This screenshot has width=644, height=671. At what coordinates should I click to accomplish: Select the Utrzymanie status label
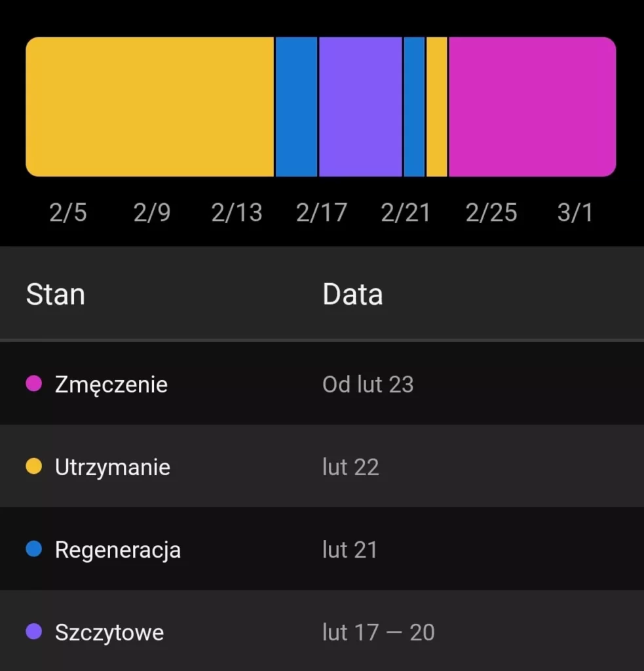[x=113, y=467]
